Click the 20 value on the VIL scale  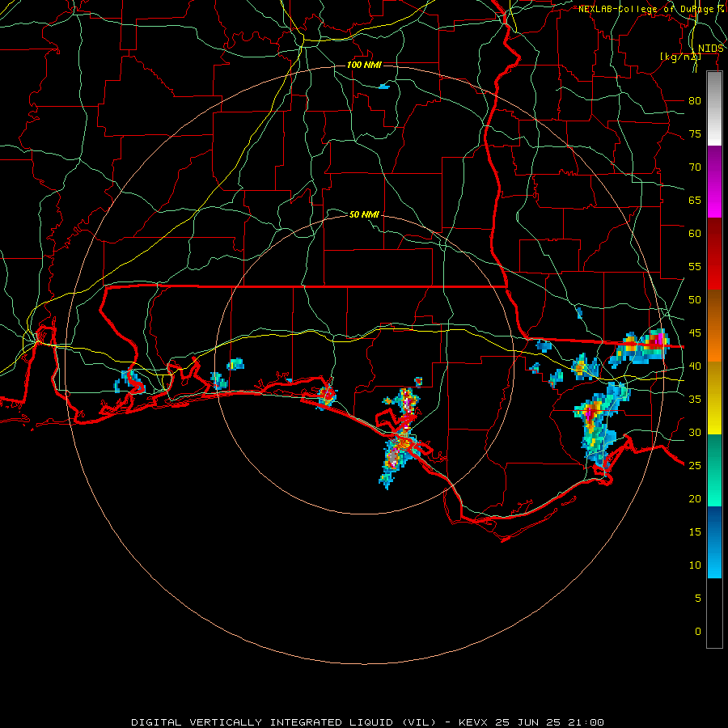(695, 499)
